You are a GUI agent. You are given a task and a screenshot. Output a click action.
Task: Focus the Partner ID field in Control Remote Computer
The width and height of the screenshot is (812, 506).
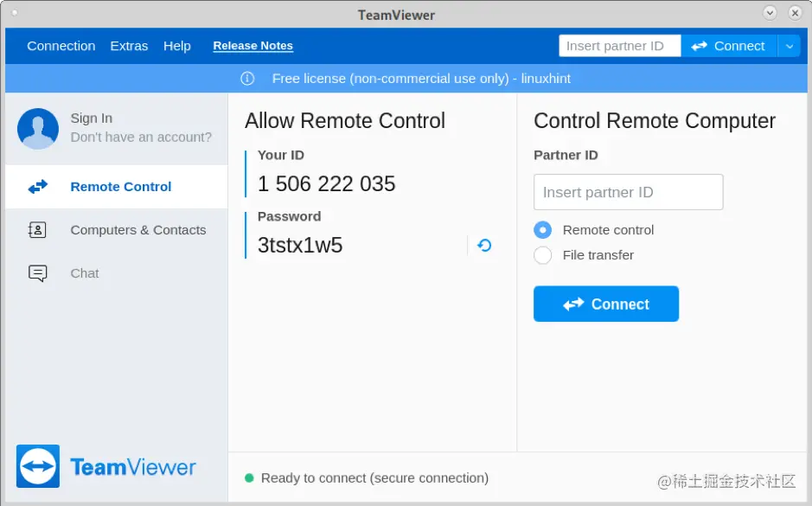(628, 192)
